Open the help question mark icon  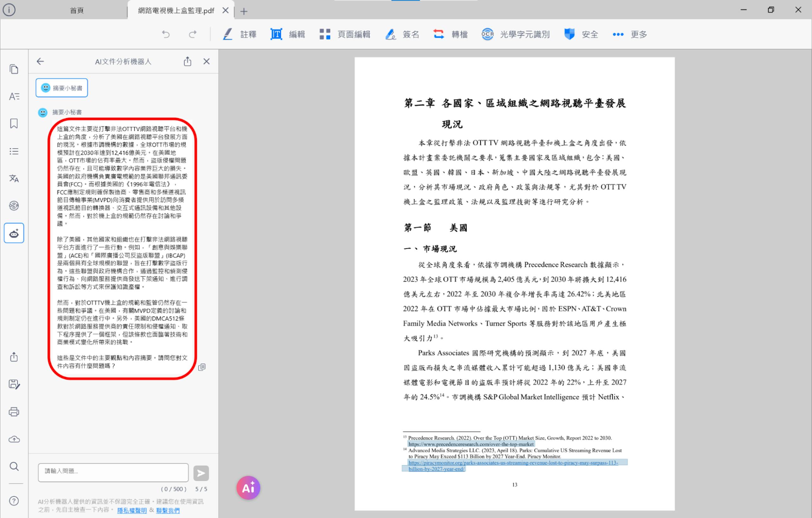point(14,501)
